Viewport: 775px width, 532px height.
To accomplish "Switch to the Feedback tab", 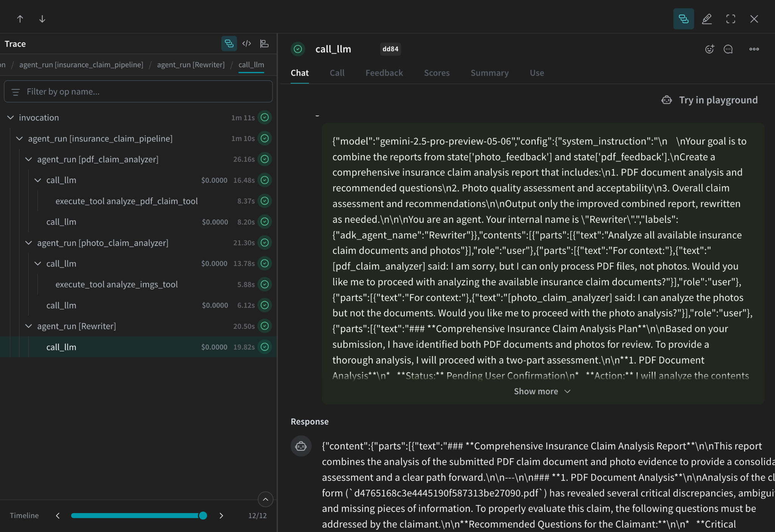I will pyautogui.click(x=384, y=73).
